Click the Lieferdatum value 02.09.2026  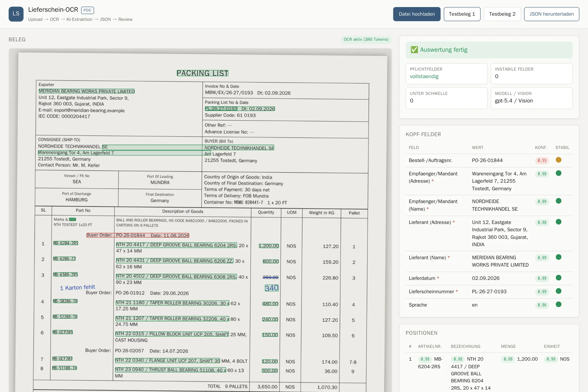point(486,278)
